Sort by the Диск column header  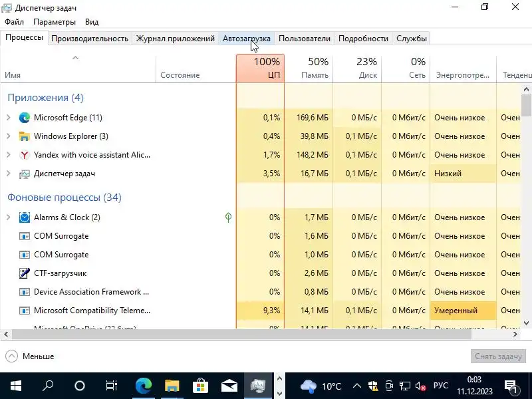click(x=357, y=68)
